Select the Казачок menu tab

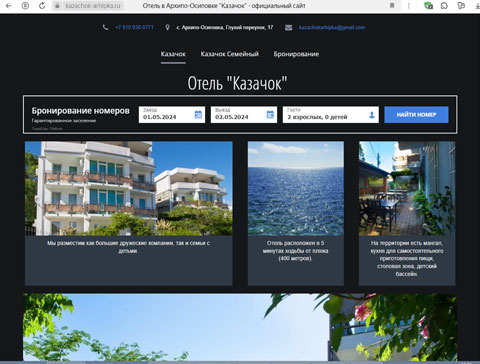(173, 54)
